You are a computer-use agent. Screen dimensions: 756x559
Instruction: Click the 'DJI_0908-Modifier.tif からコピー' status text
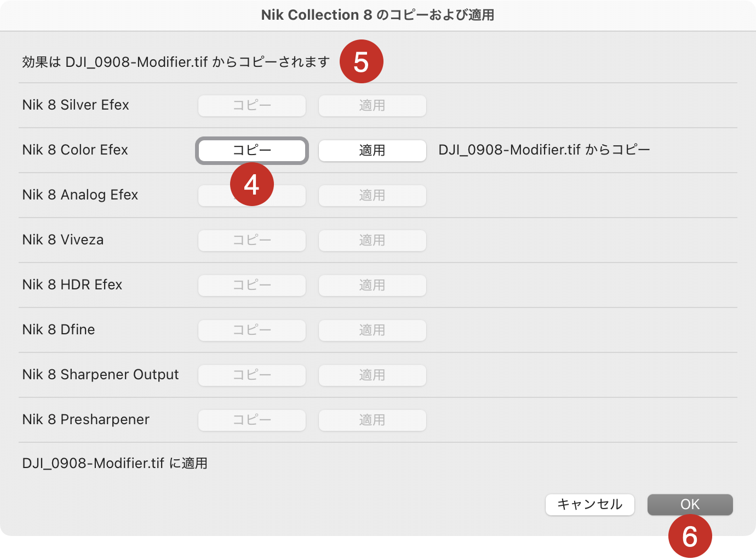click(544, 150)
